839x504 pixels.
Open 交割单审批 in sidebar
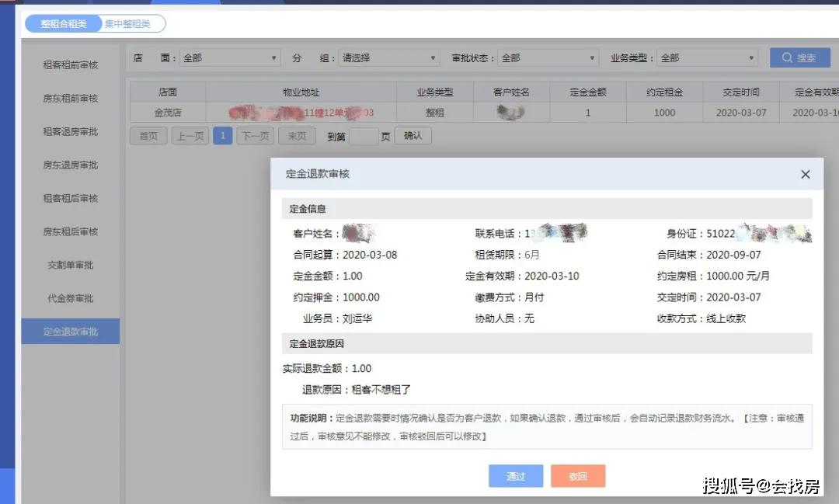(x=71, y=266)
